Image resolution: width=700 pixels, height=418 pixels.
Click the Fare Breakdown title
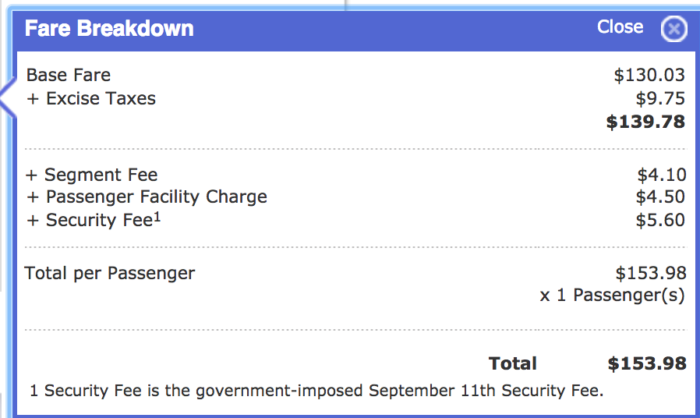click(x=109, y=29)
